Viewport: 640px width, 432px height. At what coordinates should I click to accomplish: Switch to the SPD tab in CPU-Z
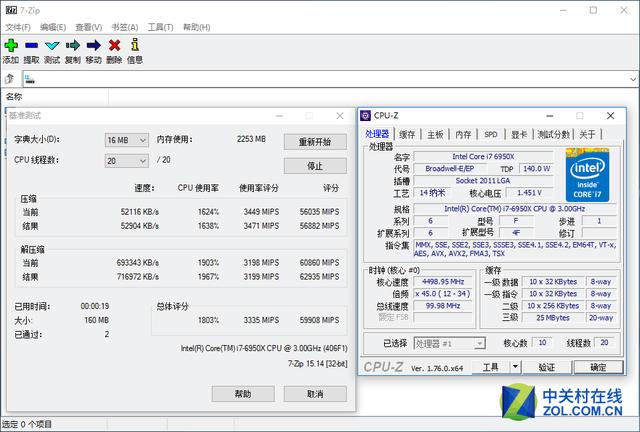pyautogui.click(x=491, y=134)
